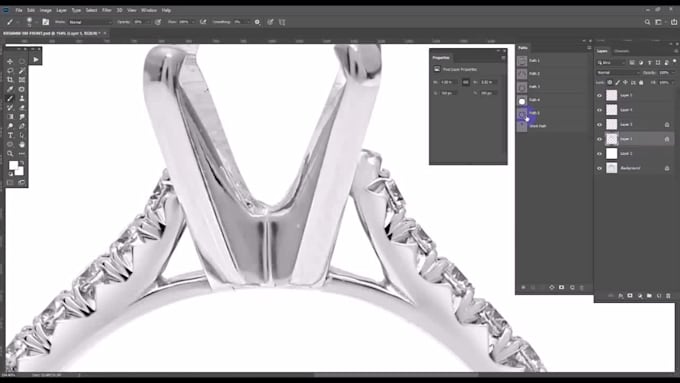Select the Zoom tool in the toolbox
The image size is (680, 383).
tap(10, 153)
